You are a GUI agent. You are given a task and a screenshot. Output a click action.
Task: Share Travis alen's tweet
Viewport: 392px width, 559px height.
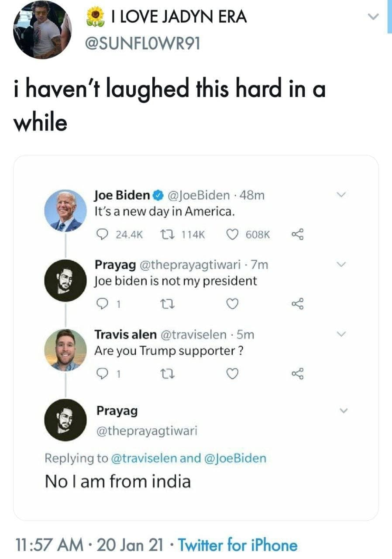[x=297, y=374]
